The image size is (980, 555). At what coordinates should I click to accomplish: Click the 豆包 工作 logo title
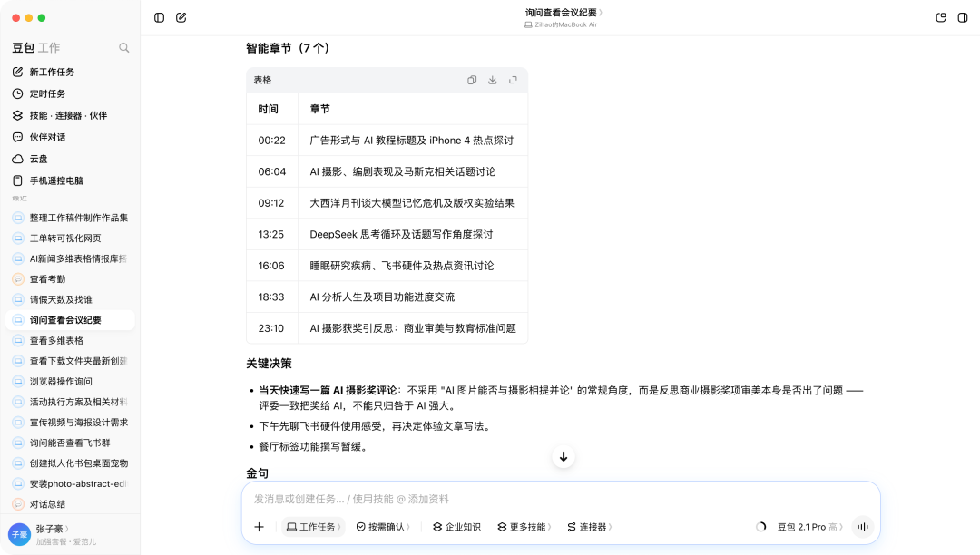coord(36,47)
